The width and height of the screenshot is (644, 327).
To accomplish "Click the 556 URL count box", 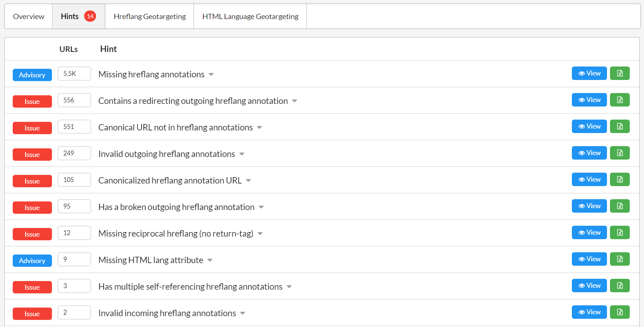I will 74,100.
